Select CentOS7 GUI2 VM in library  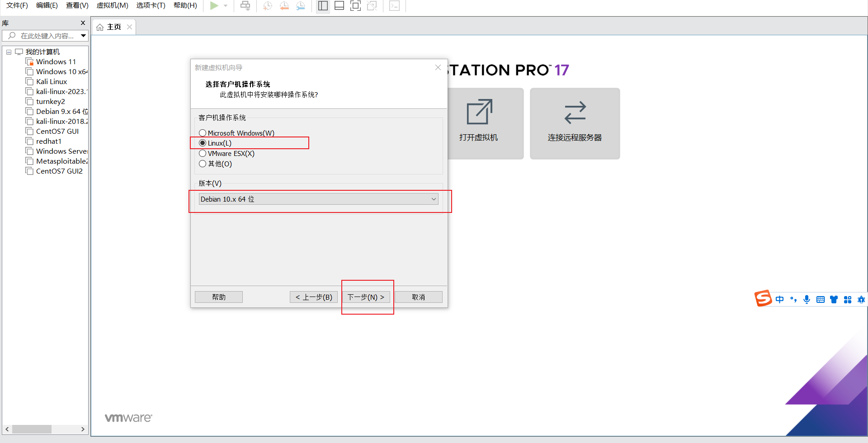coord(54,171)
